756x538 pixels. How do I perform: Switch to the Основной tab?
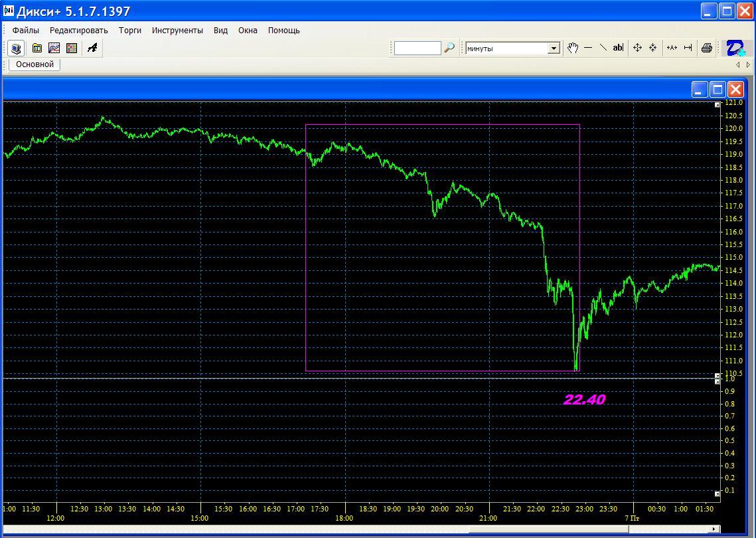pyautogui.click(x=35, y=64)
